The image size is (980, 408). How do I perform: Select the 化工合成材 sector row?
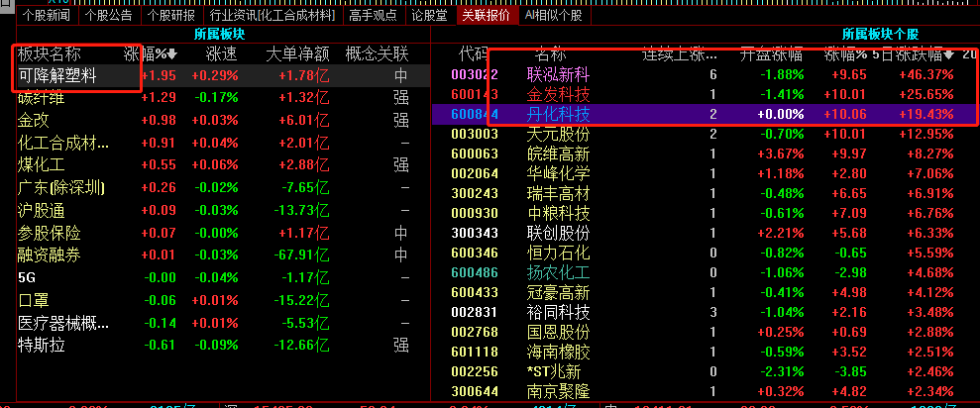coord(223,143)
